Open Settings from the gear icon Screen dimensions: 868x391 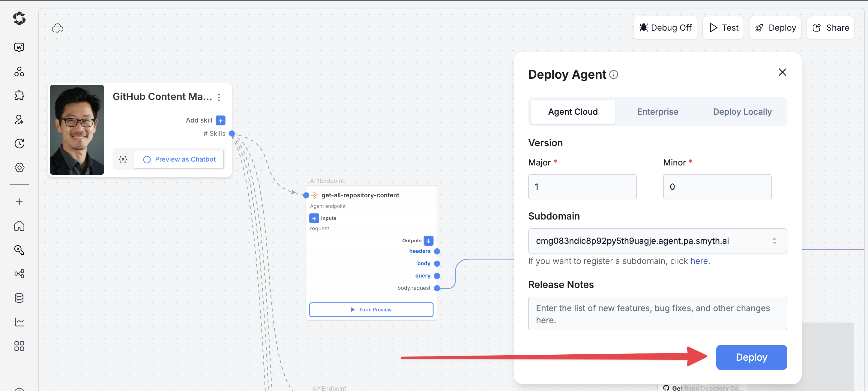pyautogui.click(x=19, y=167)
